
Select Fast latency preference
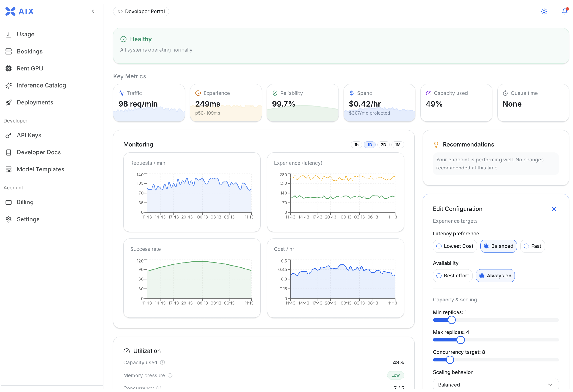tap(532, 246)
